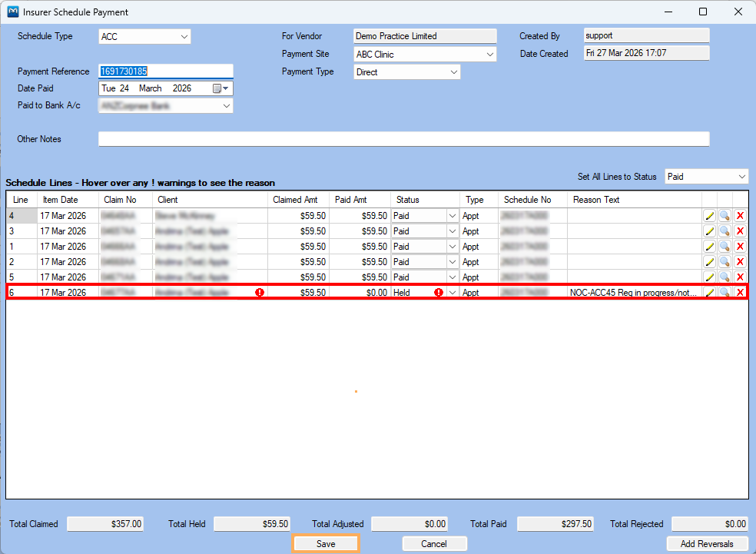Open the Schedule Type ACC dropdown
The width and height of the screenshot is (756, 554).
184,37
